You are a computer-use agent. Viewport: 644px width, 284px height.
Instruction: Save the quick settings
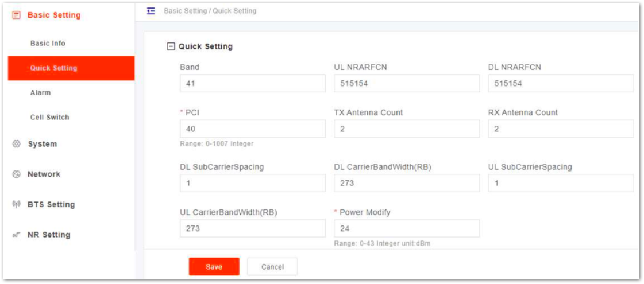pyautogui.click(x=214, y=267)
